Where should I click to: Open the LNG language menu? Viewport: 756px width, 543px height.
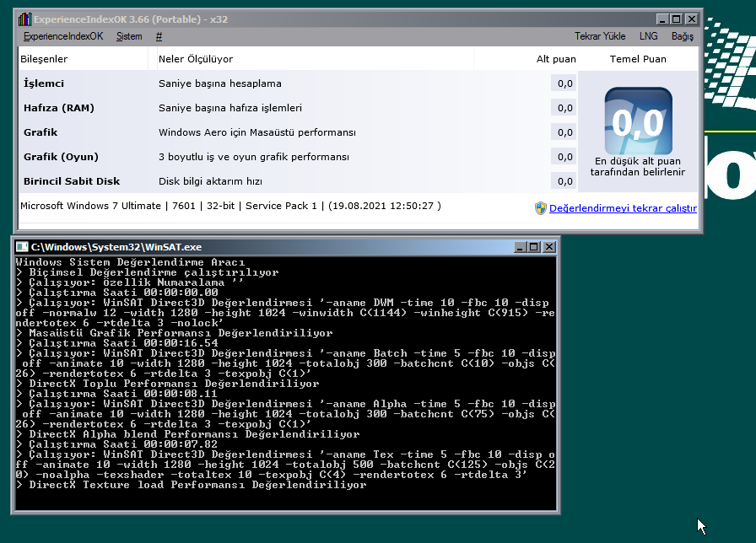[649, 36]
